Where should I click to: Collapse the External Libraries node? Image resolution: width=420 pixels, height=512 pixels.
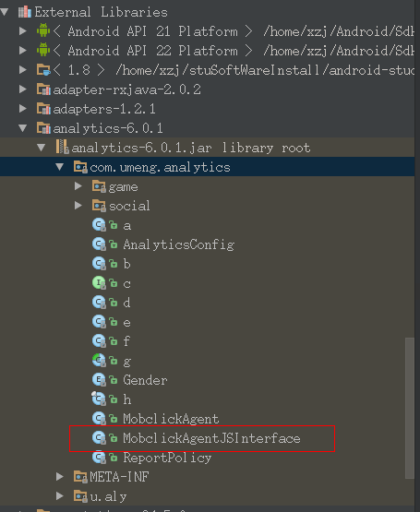(x=5, y=12)
